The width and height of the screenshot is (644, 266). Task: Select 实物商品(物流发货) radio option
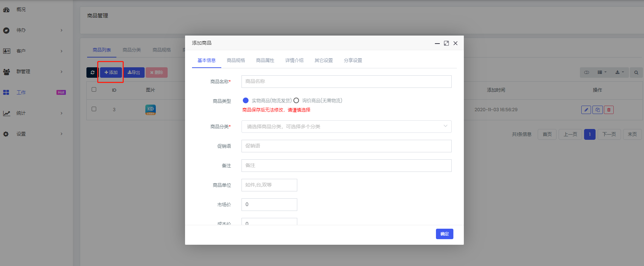(x=246, y=100)
